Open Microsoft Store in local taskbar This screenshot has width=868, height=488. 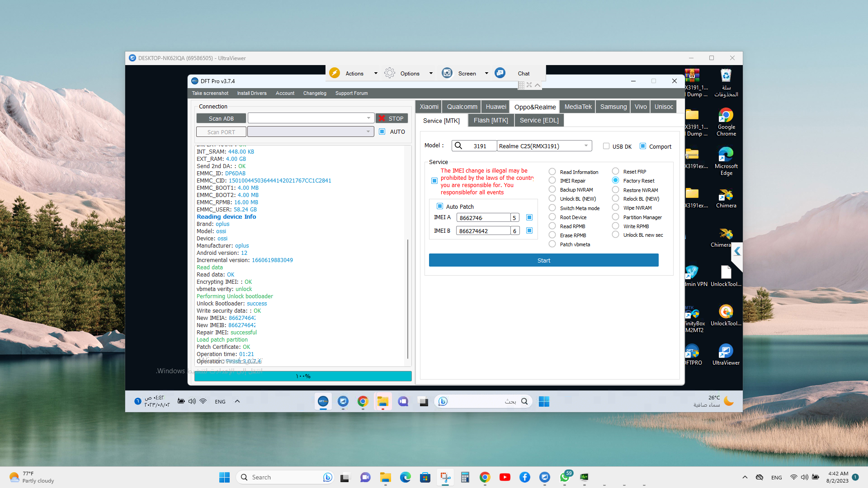pos(425,477)
